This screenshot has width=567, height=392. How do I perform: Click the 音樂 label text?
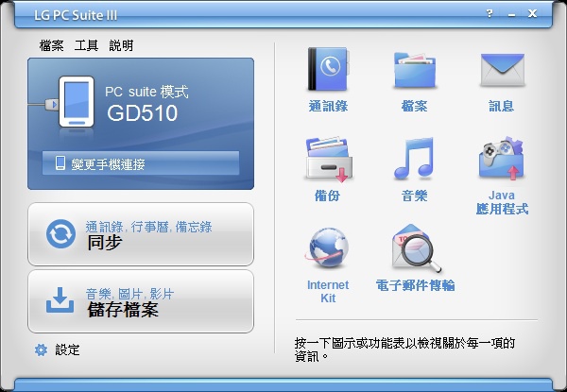tap(415, 196)
